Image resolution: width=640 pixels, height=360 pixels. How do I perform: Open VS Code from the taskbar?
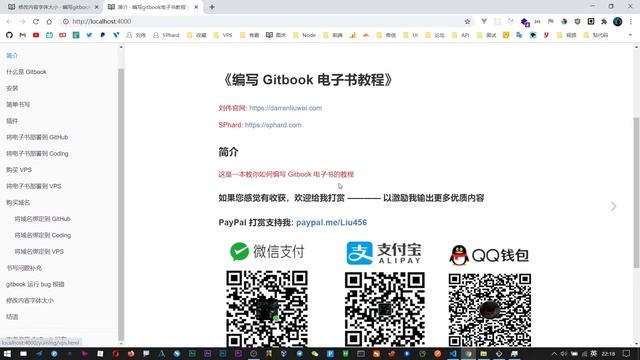coord(453,353)
